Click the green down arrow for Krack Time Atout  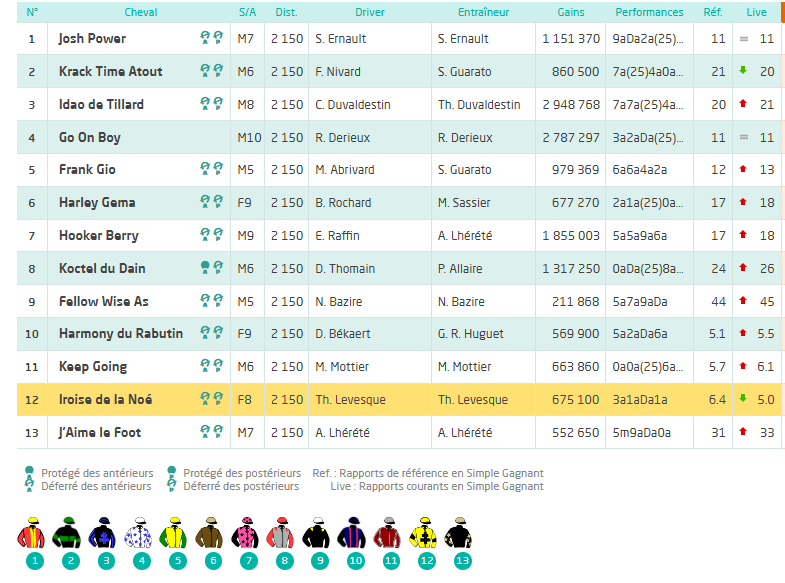point(743,71)
